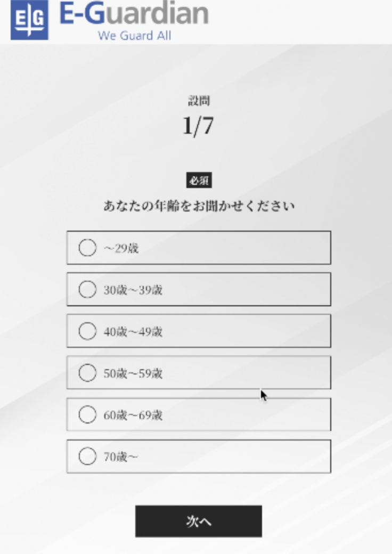392x554 pixels.
Task: Select the 70歳～ radio circle
Action: 87,457
